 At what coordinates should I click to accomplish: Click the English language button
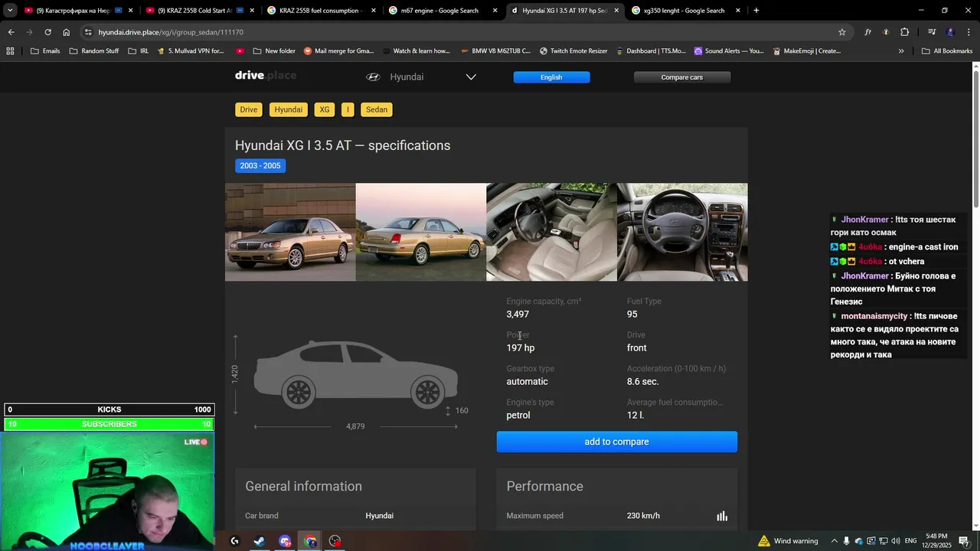click(551, 77)
